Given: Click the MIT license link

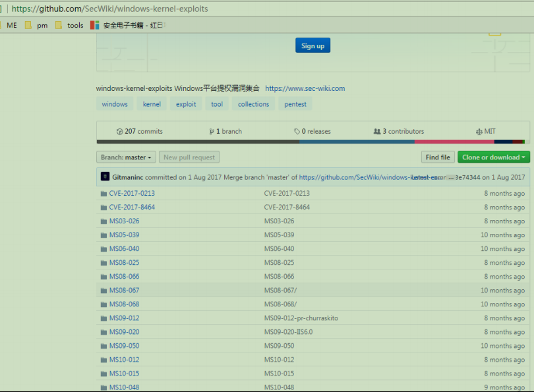Looking at the screenshot, I should [x=486, y=131].
